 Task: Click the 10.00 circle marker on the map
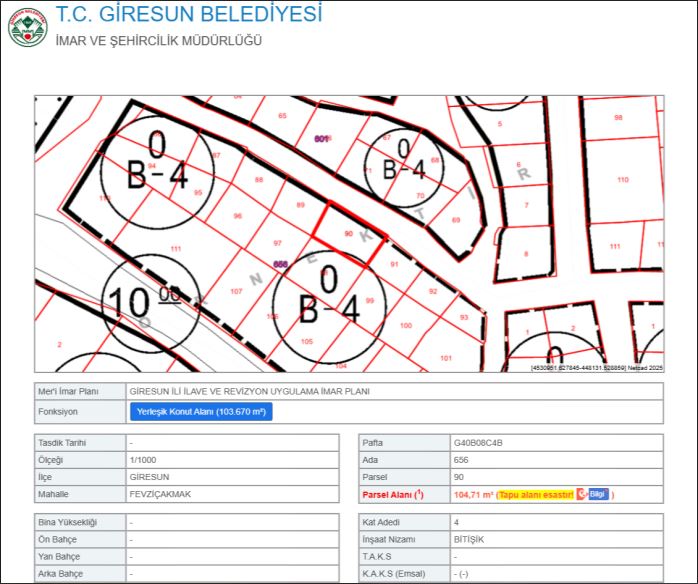(x=151, y=304)
